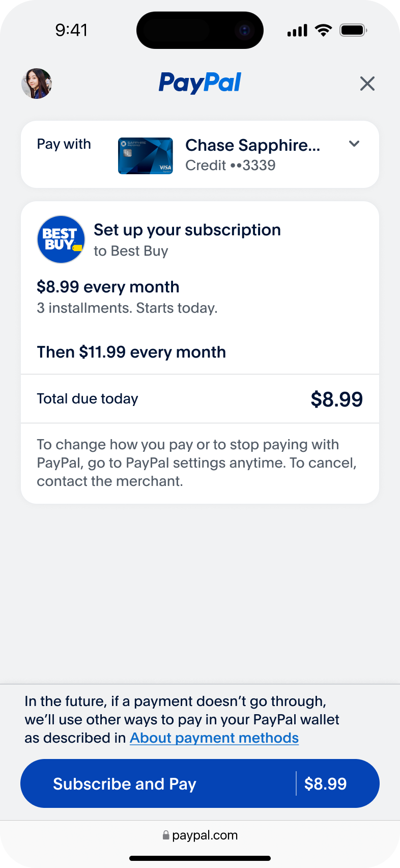Tap the $8.99 amount on pay button
Screen dimensions: 400x868
325,784
